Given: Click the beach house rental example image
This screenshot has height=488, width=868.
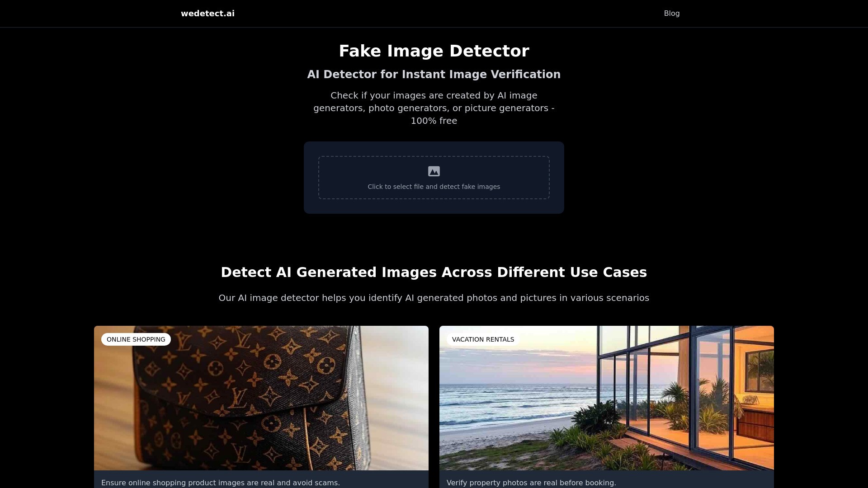Looking at the screenshot, I should click(606, 398).
